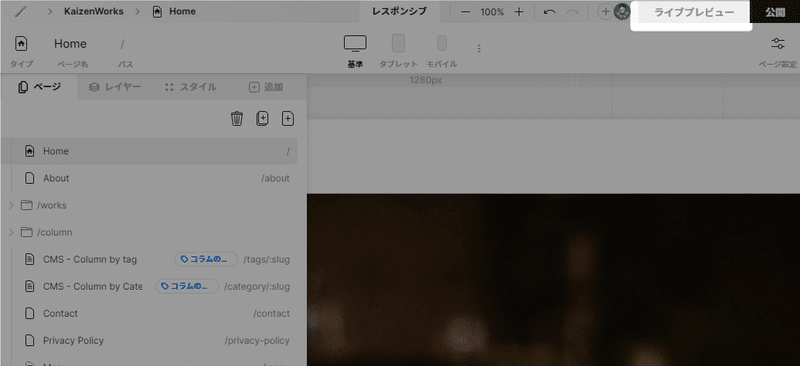Click the pen edit icon in breadcrumb
The width and height of the screenshot is (800, 366).
tap(21, 11)
